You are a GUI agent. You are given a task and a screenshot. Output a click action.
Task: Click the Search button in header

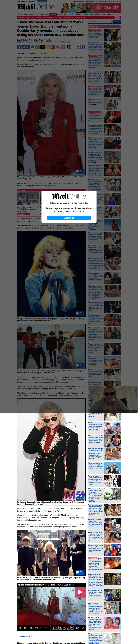[117, 22]
